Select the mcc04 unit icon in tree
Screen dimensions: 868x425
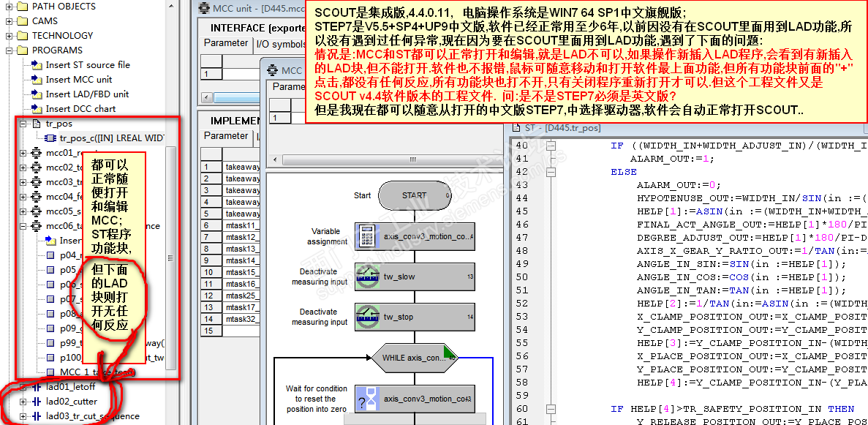click(x=37, y=197)
